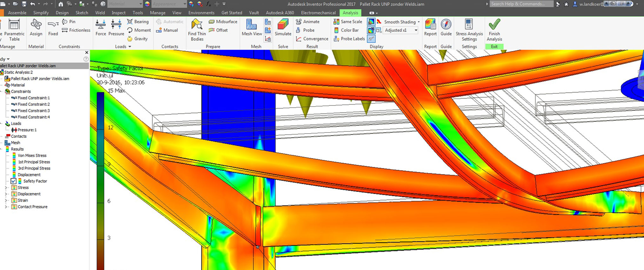Click the Search Help & Commands field
This screenshot has height=270, width=644.
(521, 4)
